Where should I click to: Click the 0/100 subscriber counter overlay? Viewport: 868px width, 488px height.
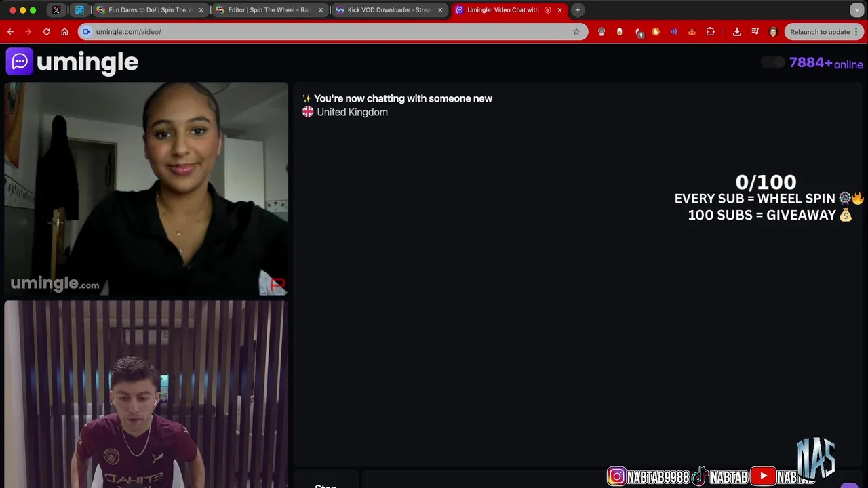[766, 182]
